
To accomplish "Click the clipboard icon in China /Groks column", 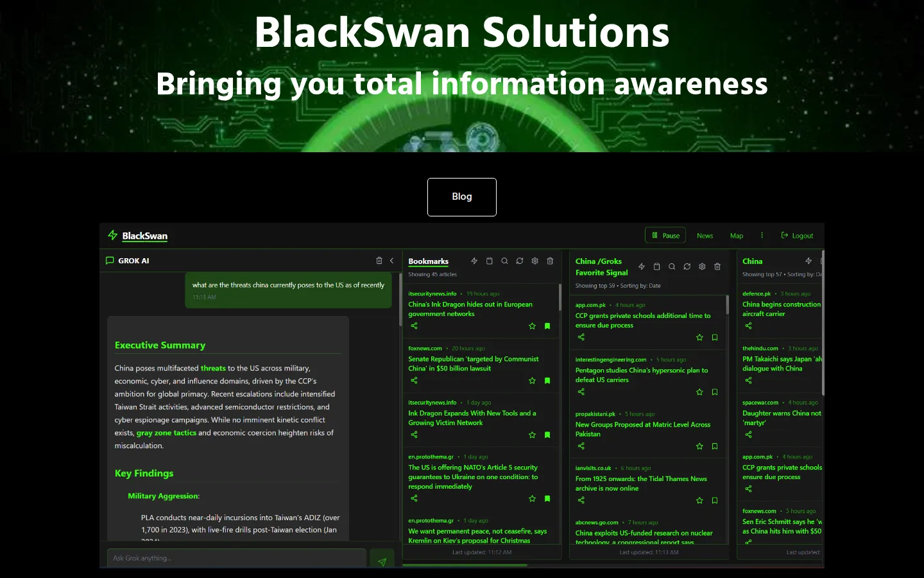I will pos(656,267).
